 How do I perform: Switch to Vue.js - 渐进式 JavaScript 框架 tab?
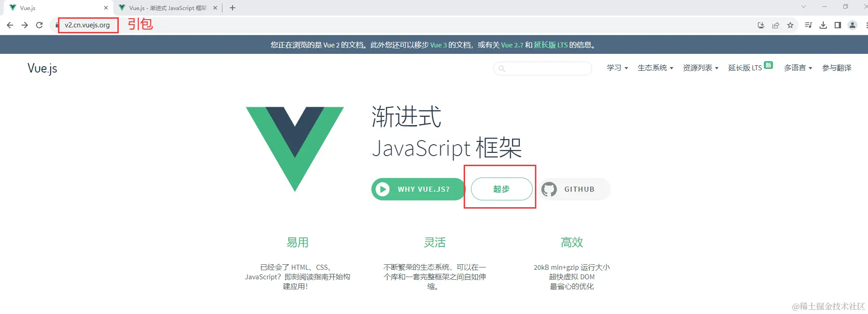click(x=168, y=8)
